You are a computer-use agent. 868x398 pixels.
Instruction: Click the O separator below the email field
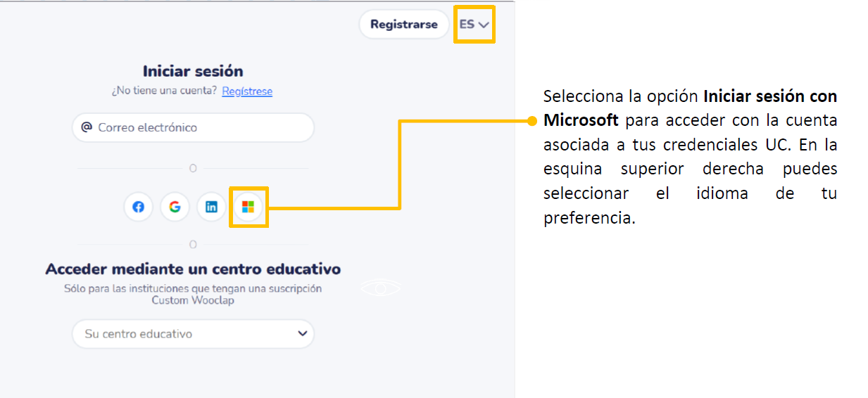point(193,169)
